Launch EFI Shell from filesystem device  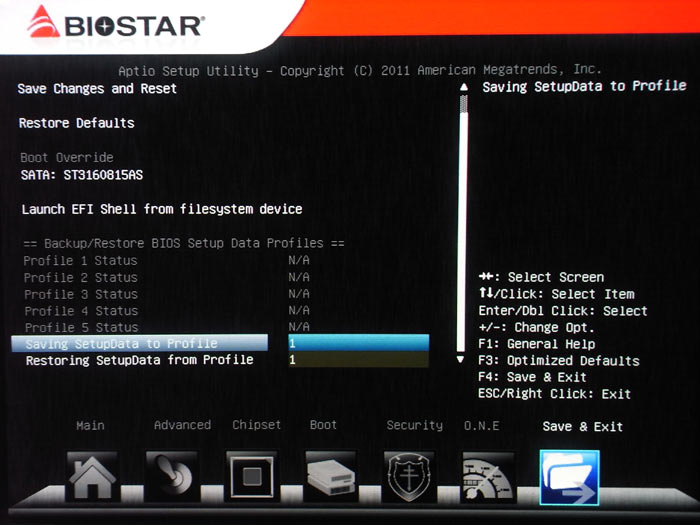161,209
